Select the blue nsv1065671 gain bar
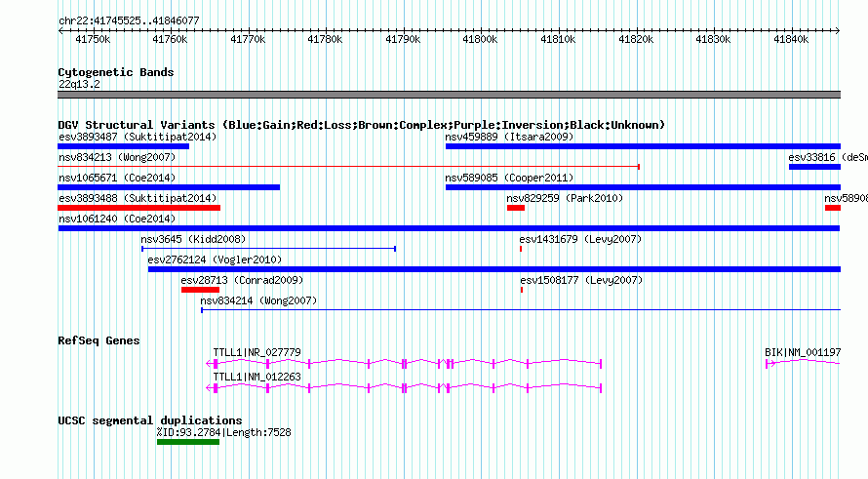 pyautogui.click(x=169, y=187)
